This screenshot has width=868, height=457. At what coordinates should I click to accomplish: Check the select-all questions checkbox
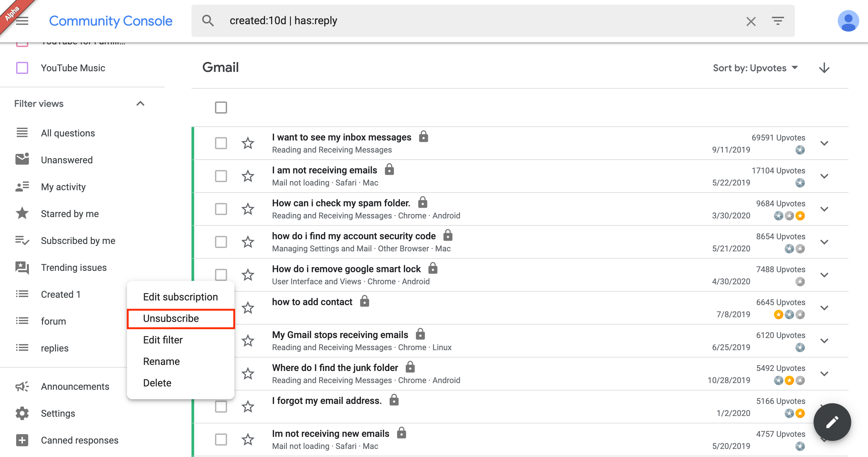pos(221,107)
